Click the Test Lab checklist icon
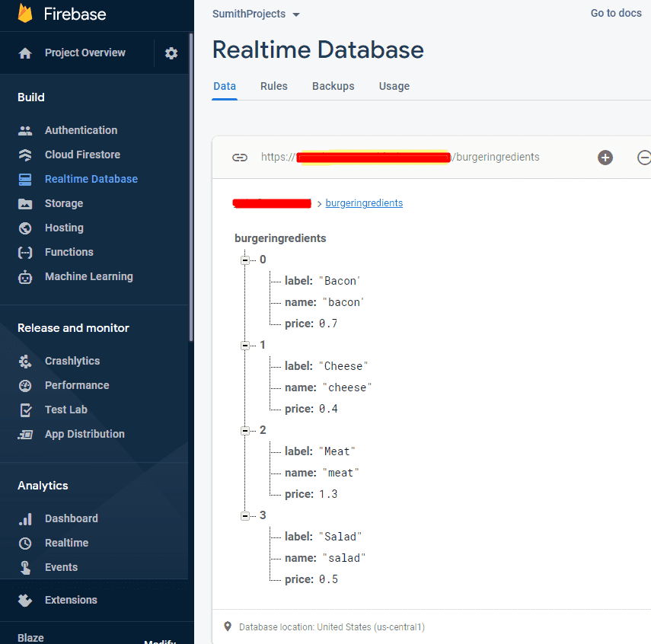This screenshot has height=644, width=651. [26, 410]
